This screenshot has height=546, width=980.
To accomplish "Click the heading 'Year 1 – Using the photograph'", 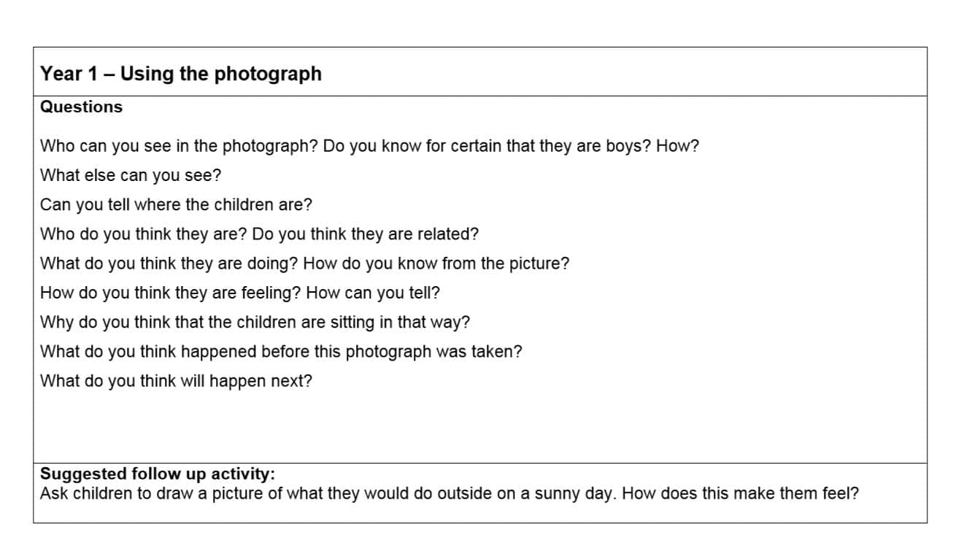I will pyautogui.click(x=181, y=74).
